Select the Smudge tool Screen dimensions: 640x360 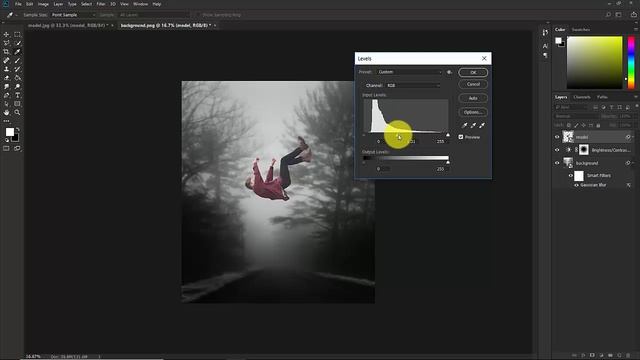click(x=6, y=87)
